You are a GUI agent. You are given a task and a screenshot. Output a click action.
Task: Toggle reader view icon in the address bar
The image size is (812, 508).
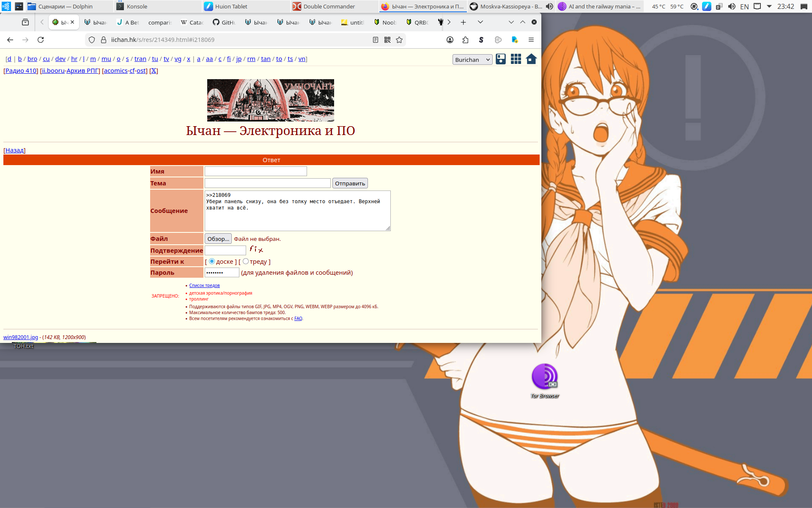(x=375, y=40)
